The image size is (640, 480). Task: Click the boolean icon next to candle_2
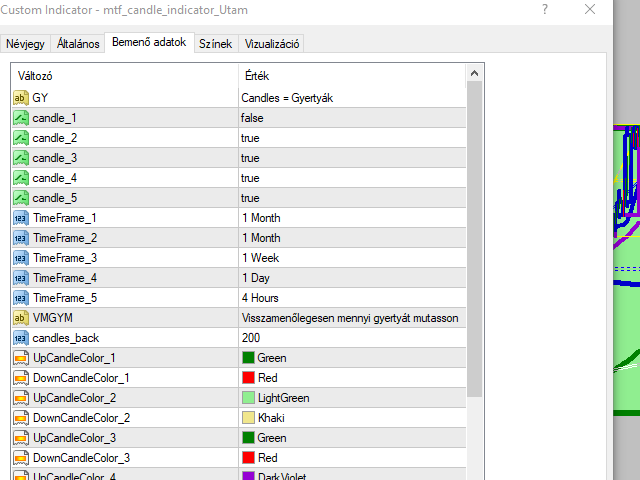(20, 138)
